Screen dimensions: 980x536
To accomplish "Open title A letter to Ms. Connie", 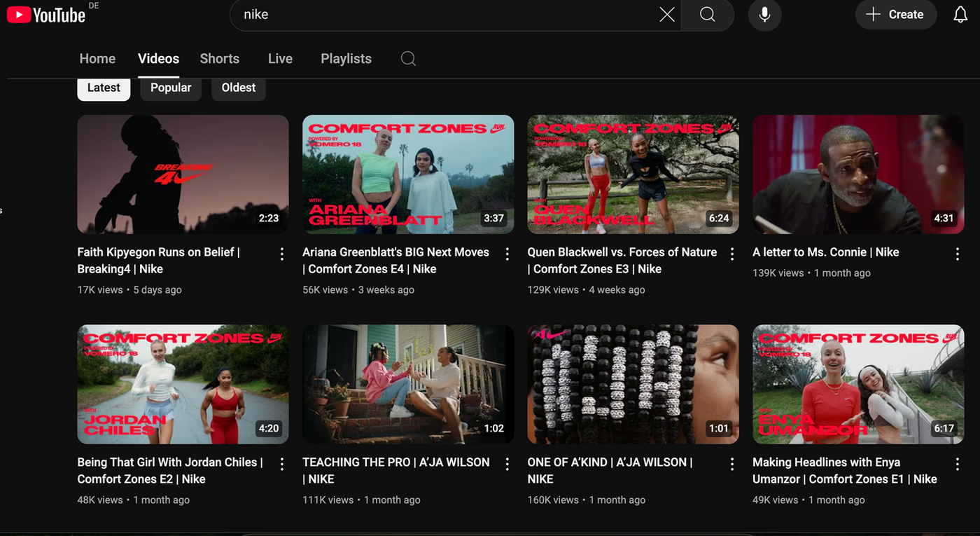I will (x=826, y=252).
